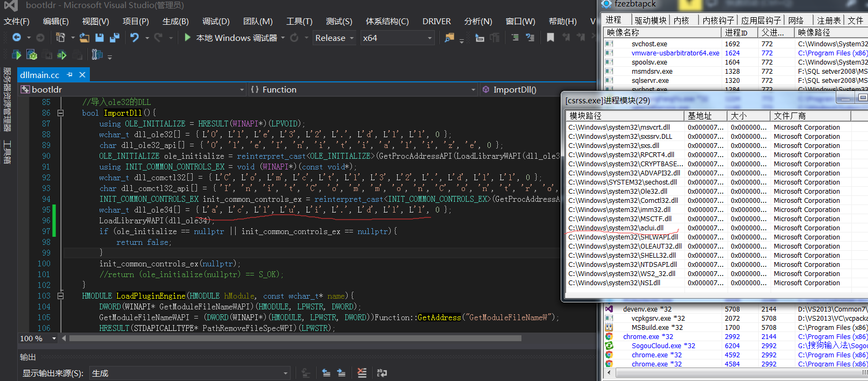Click the Save disk icon
Viewport: 868px width, 381px height.
100,38
